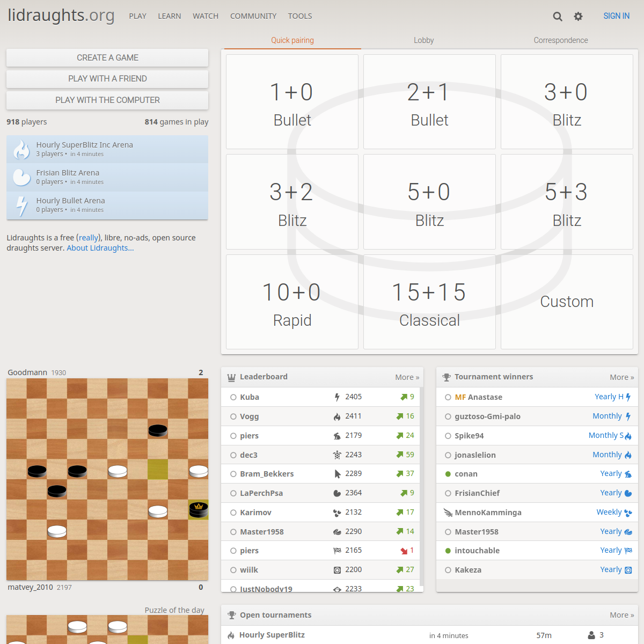Click SIGN IN at top right
This screenshot has width=644, height=644.
pos(616,16)
